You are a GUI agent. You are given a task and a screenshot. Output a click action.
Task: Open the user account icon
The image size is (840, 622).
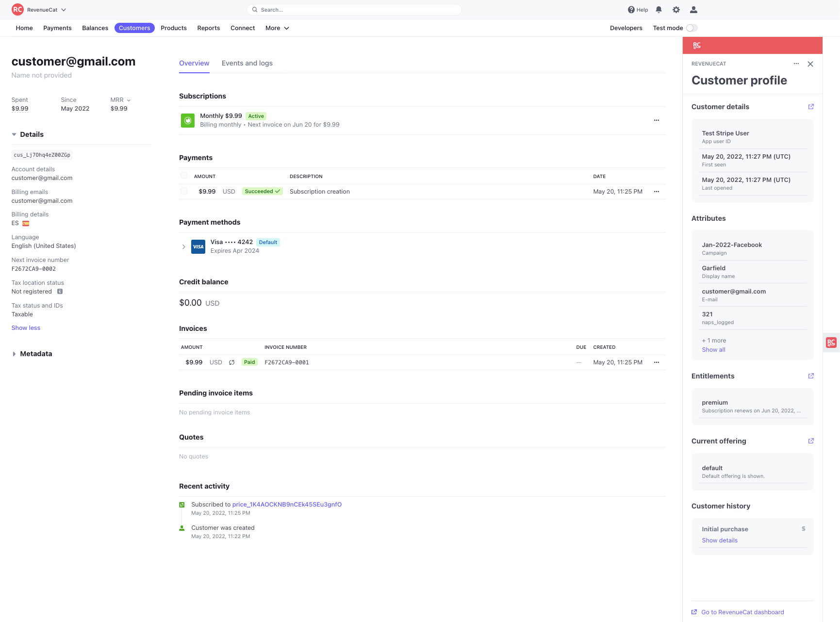[x=693, y=9]
